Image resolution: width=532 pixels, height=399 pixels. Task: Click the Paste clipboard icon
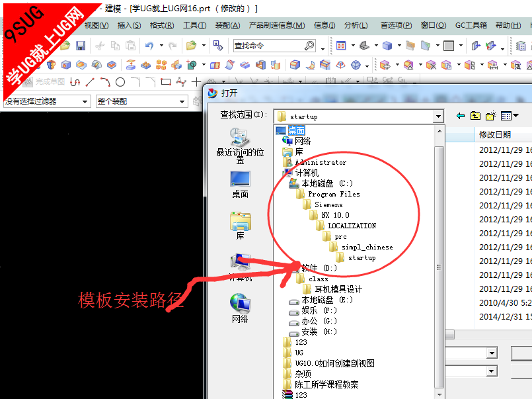131,46
